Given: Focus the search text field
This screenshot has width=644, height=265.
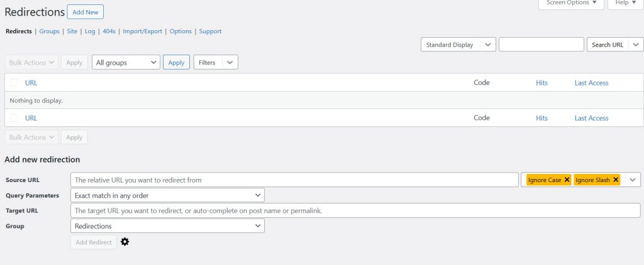Looking at the screenshot, I should [541, 45].
